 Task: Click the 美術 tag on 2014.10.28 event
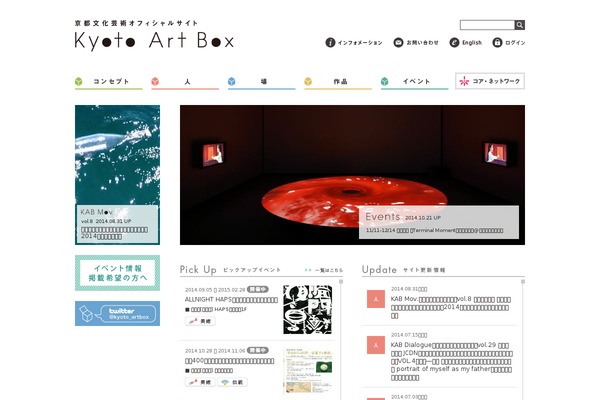(201, 382)
